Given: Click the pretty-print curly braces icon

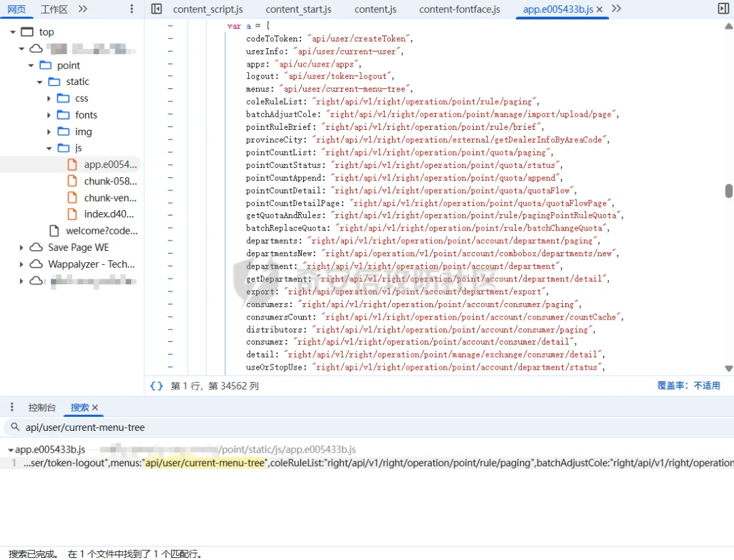Looking at the screenshot, I should [x=156, y=386].
